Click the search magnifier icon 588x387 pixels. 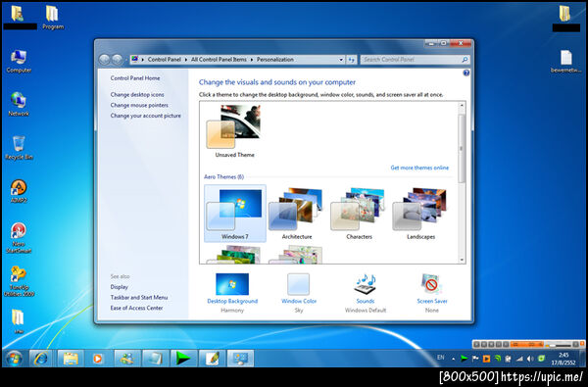[465, 60]
